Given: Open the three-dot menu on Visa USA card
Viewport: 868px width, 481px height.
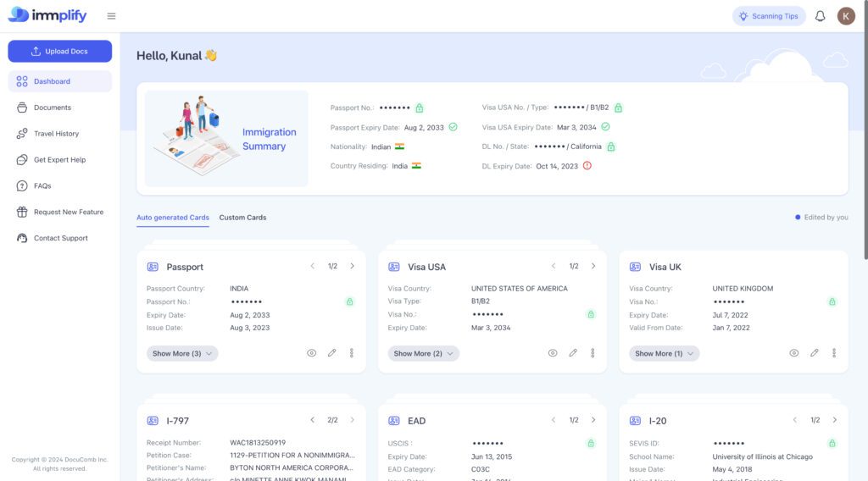Looking at the screenshot, I should point(593,353).
